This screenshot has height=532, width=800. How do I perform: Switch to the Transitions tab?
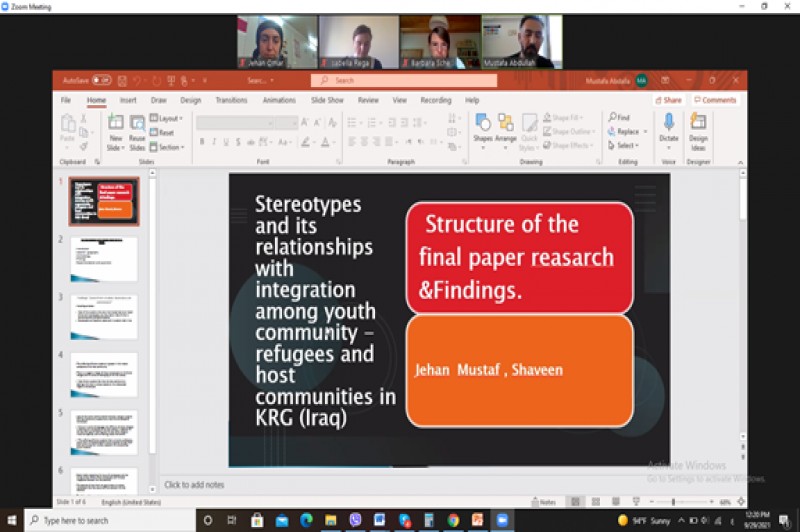[x=231, y=100]
